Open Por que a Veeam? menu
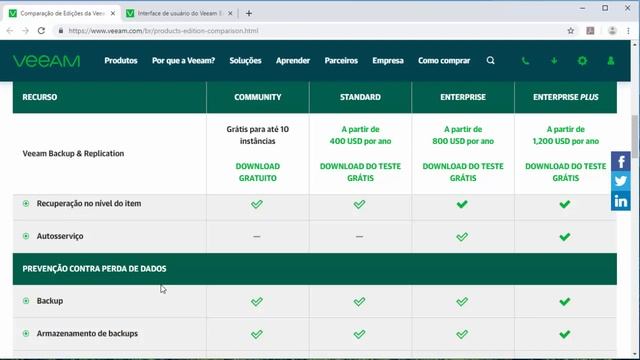The width and height of the screenshot is (640, 360). [x=183, y=60]
